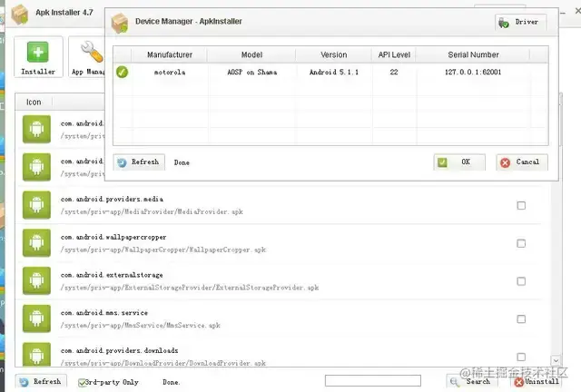Open the Installer tool in Apk Installer
The image size is (581, 392).
pyautogui.click(x=38, y=56)
